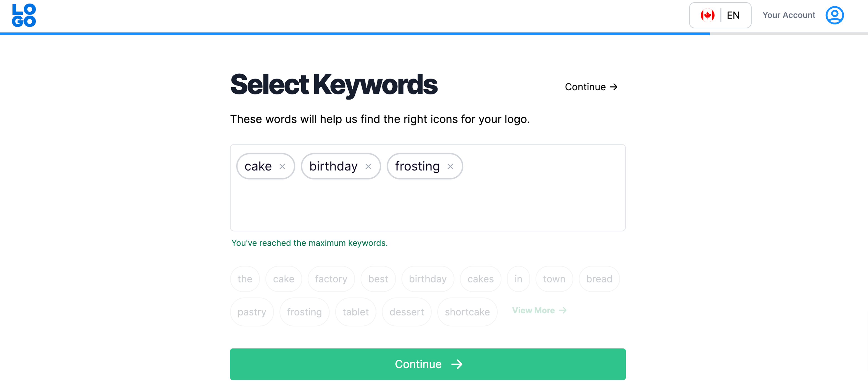This screenshot has height=391, width=868.
Task: Click the Canadian flag icon
Action: click(707, 15)
